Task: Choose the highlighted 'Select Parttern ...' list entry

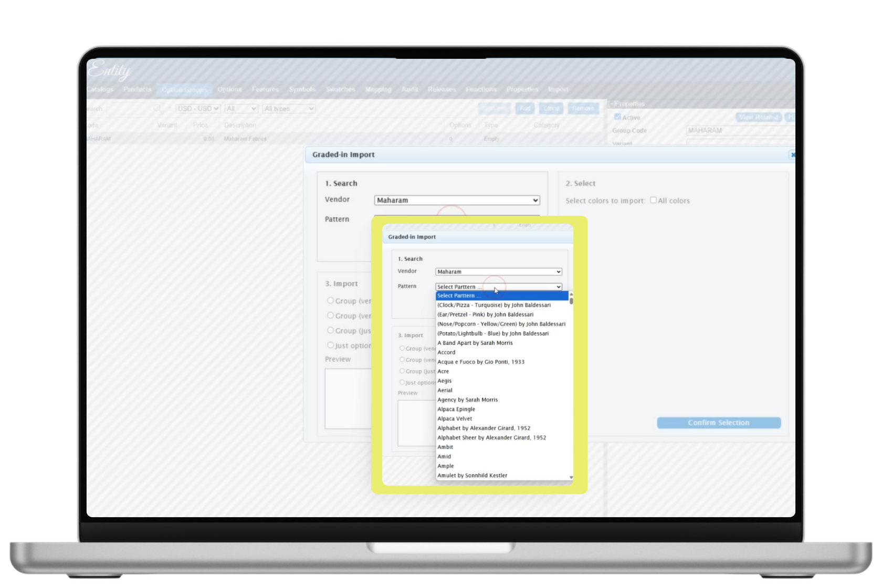Action: pos(502,296)
